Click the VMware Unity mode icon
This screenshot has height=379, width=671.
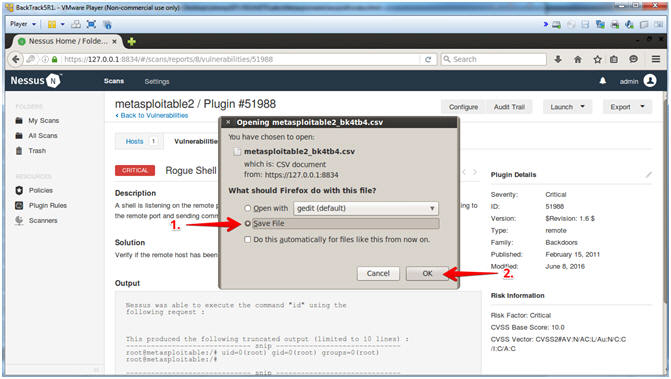click(x=107, y=24)
